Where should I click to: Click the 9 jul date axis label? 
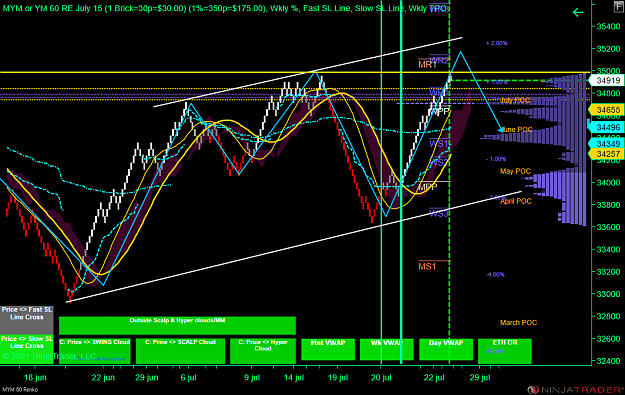(x=252, y=377)
